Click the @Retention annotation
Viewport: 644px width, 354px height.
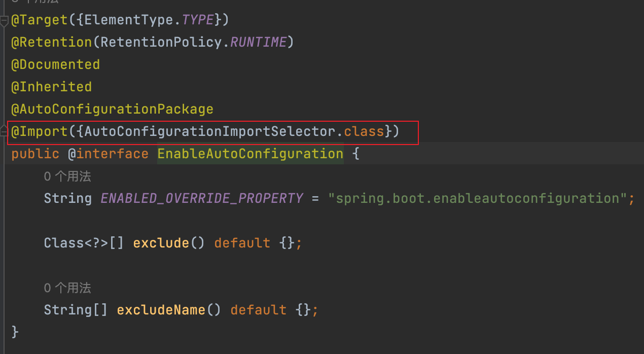click(x=51, y=42)
